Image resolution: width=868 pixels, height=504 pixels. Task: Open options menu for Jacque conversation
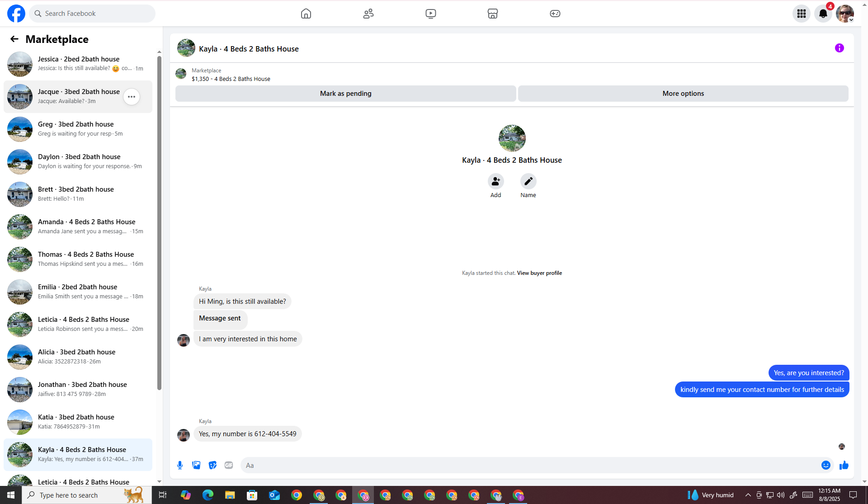132,97
